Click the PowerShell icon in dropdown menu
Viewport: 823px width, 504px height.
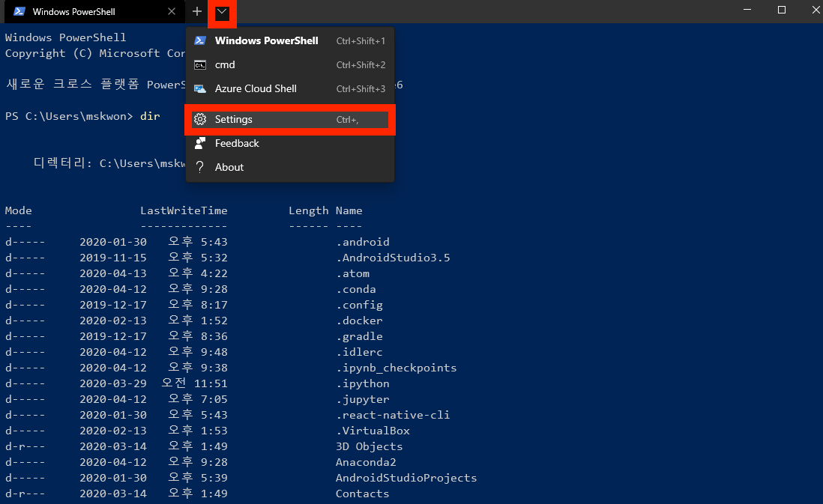200,41
